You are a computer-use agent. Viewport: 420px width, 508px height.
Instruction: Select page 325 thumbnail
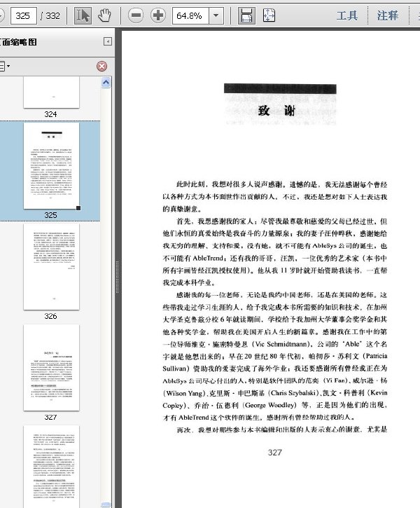coord(51,165)
